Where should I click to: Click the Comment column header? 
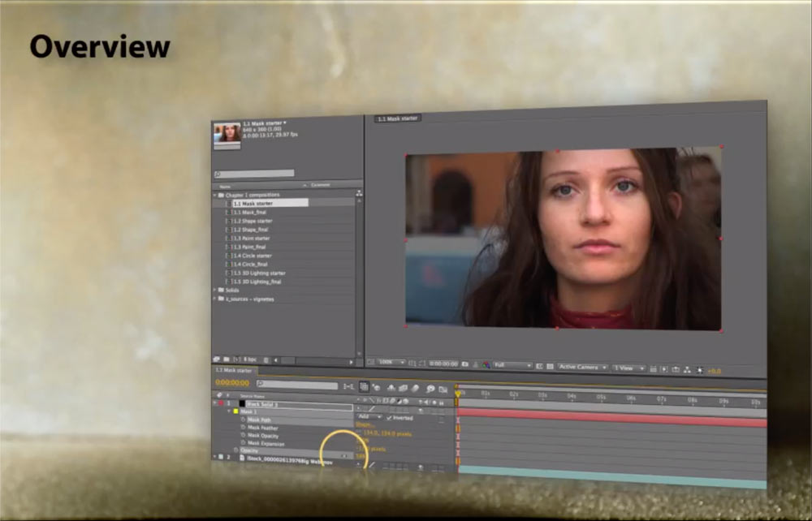click(x=320, y=185)
